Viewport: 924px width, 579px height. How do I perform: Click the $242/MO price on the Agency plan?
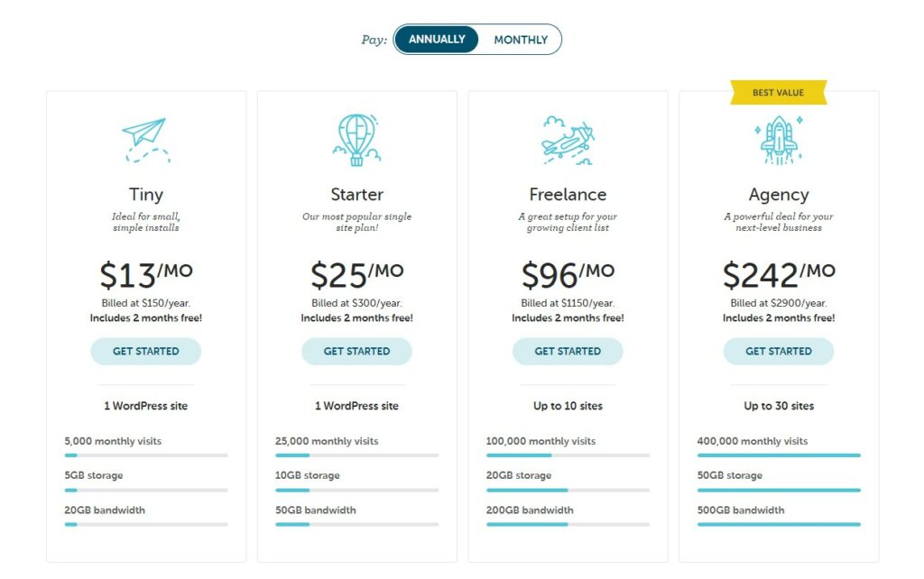click(x=779, y=273)
